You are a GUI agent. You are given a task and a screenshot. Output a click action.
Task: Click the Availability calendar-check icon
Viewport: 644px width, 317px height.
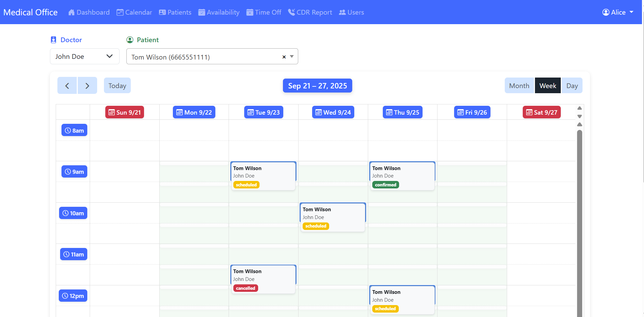tap(201, 13)
